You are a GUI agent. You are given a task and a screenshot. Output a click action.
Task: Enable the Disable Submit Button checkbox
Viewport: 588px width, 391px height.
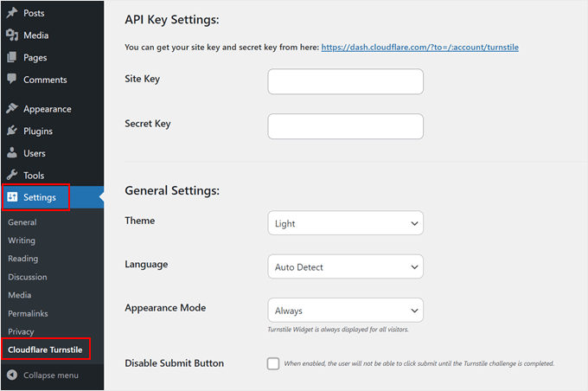[x=273, y=363]
